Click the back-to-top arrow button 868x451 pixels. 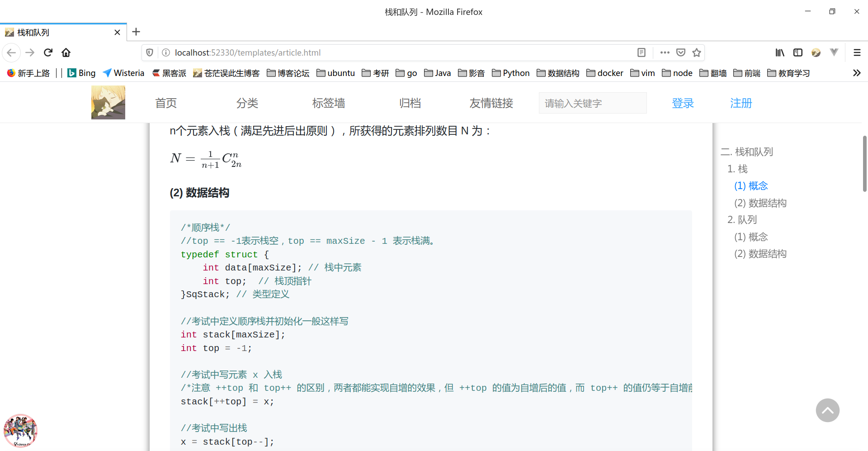(827, 410)
